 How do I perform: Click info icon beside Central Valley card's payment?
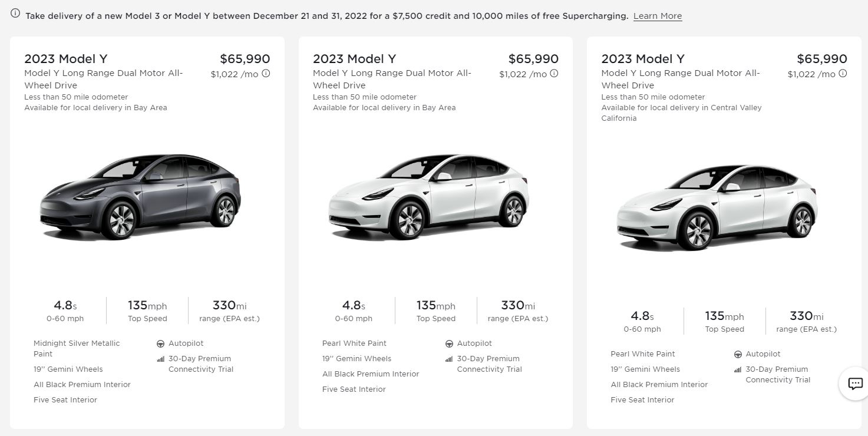[843, 74]
